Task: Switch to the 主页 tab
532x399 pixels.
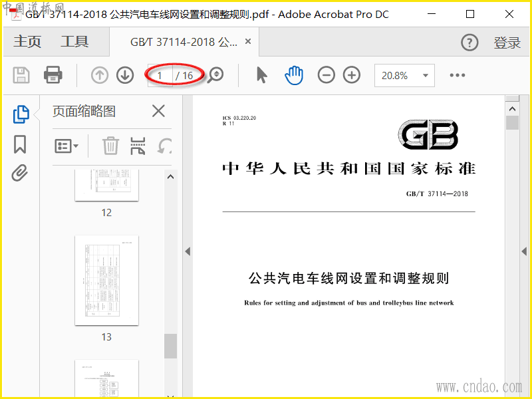Action: pyautogui.click(x=27, y=42)
